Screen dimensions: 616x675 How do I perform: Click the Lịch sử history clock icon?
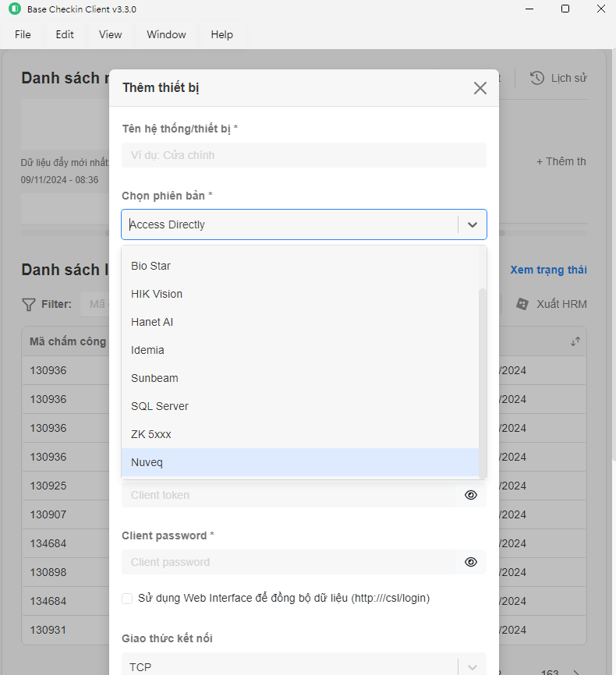[x=537, y=78]
